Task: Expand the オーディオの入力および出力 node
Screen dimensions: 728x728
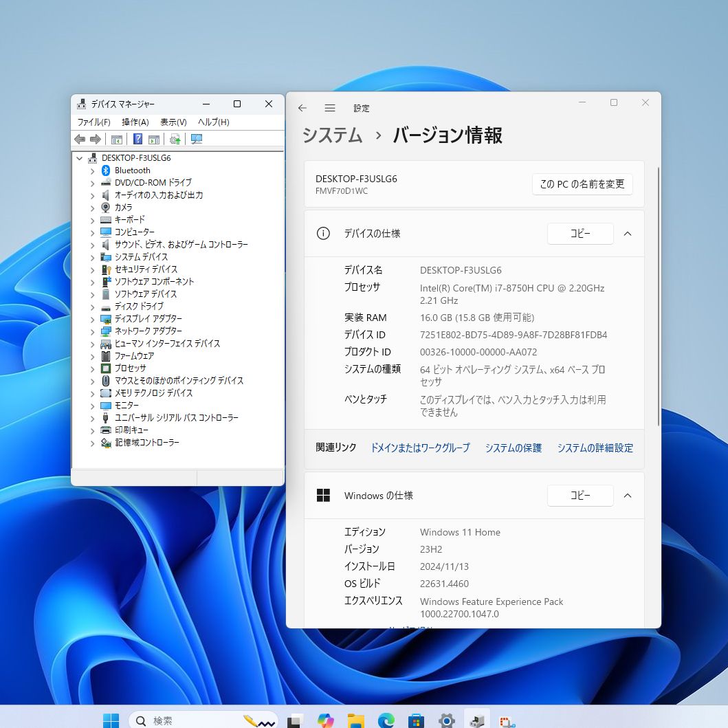Action: click(92, 195)
